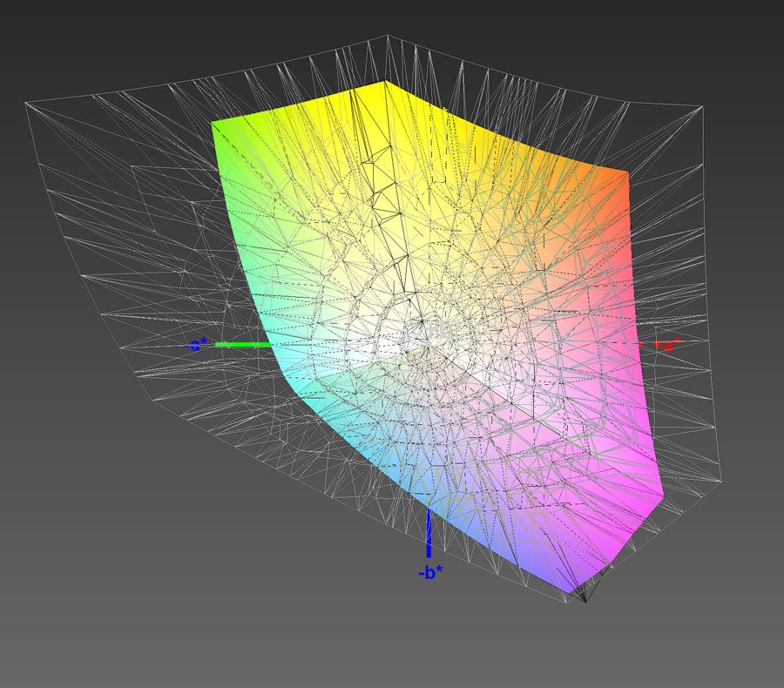This screenshot has width=784, height=688.
Task: Click the +a* axis label
Action: [667, 345]
